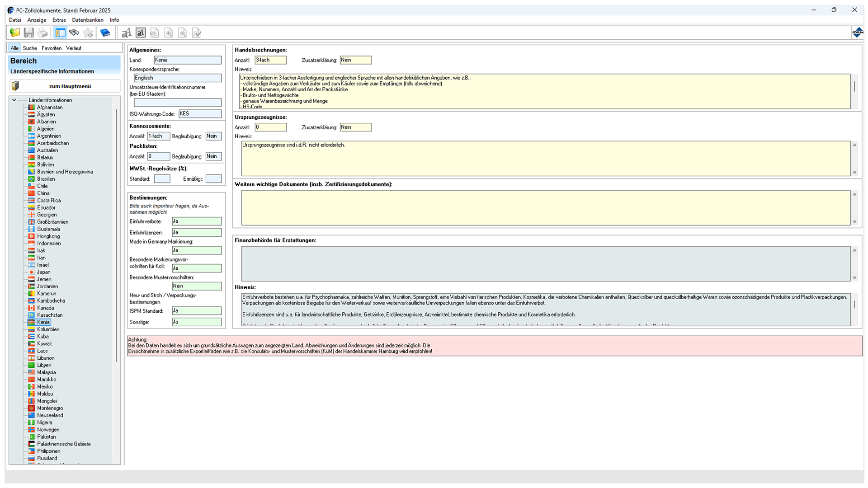Toggle the navigation panel layout icon
The image size is (868, 488).
tap(60, 33)
